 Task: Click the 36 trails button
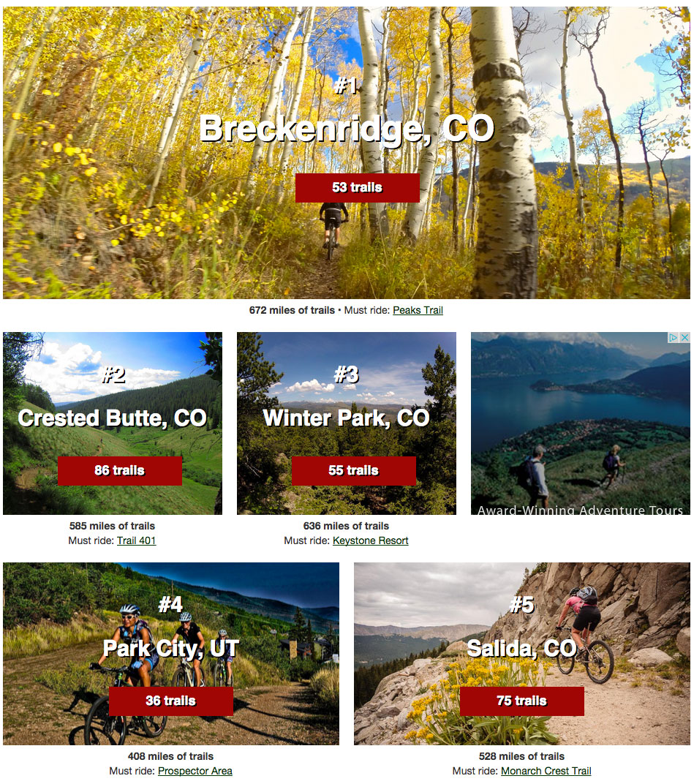coord(170,701)
